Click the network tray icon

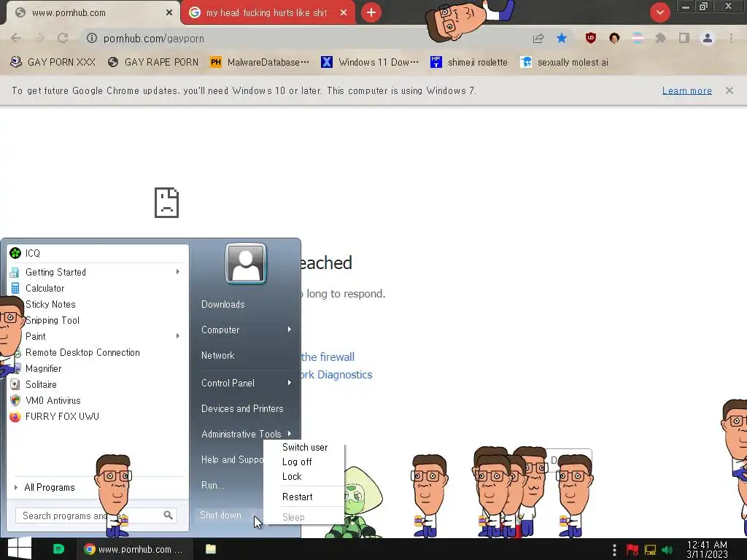650,550
